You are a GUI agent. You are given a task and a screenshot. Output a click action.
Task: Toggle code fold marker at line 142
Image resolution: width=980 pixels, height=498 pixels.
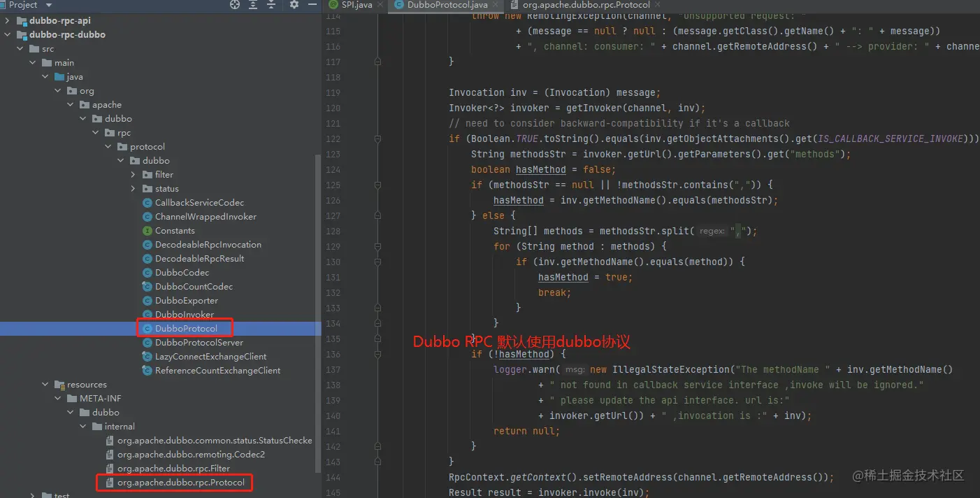click(x=377, y=446)
